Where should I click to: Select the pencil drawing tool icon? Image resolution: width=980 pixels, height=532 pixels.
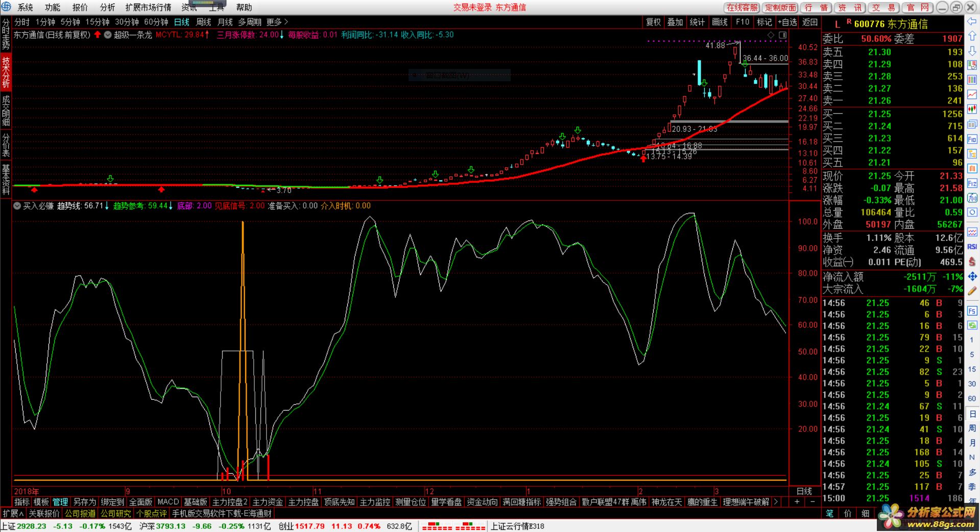(972, 291)
